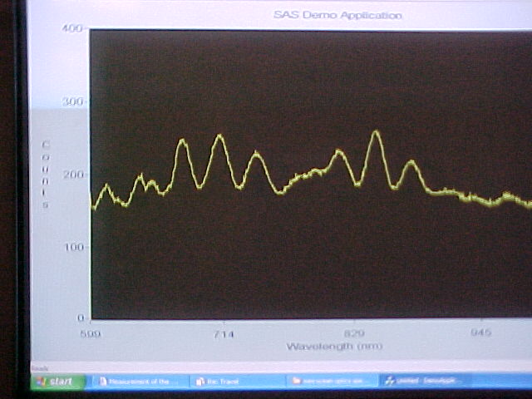Switch to 'Measurement of the' taskbar window
Screen dimensions: 532x399
tap(138, 382)
